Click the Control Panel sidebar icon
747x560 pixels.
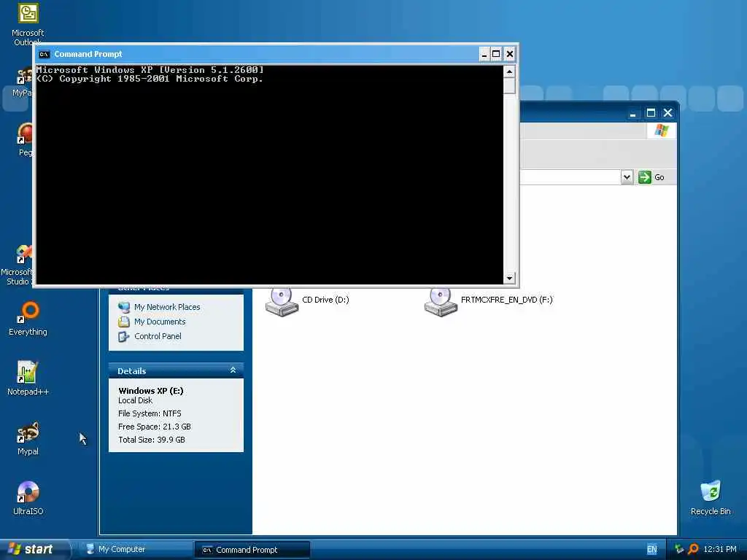point(124,337)
